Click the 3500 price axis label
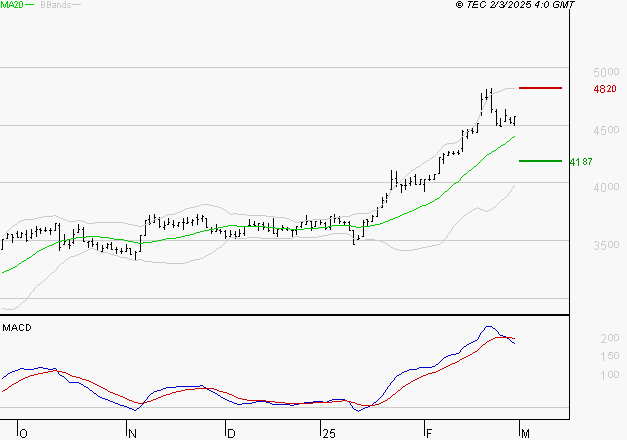Viewport: 627px width, 440px height. (606, 245)
